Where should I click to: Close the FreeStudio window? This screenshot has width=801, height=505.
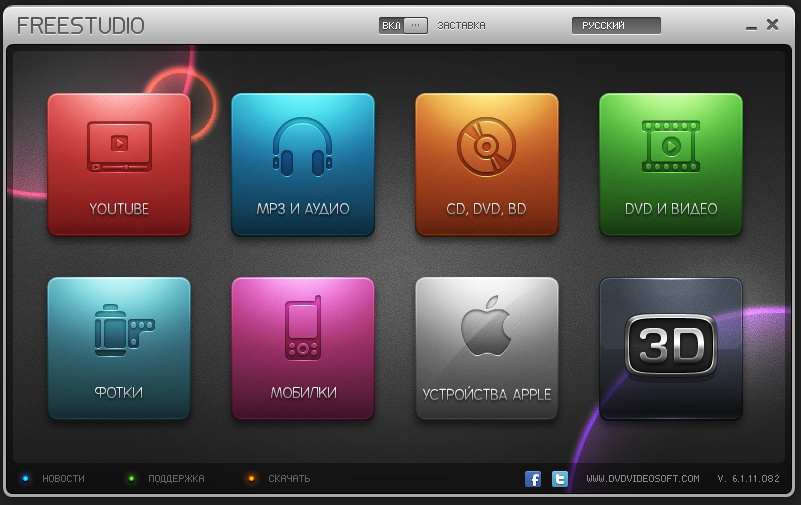pyautogui.click(x=772, y=25)
